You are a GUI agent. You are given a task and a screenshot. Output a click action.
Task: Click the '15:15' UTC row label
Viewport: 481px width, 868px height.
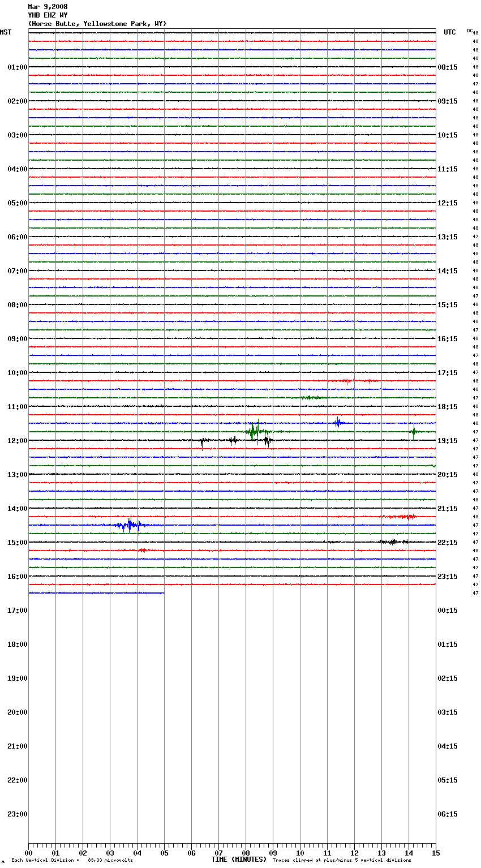pos(448,305)
